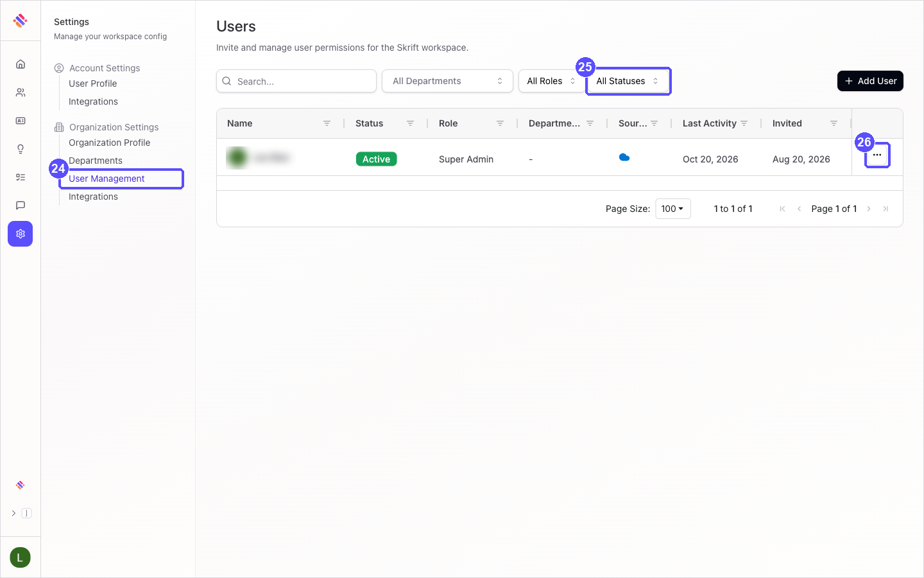Viewport: 924px width, 578px height.
Task: Open Last Activity column filter menu icon
Action: pyautogui.click(x=744, y=123)
